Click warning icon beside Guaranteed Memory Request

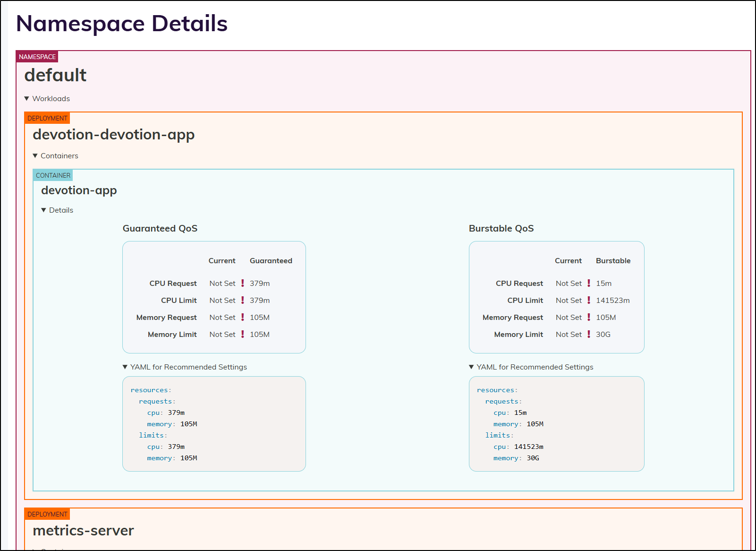243,317
